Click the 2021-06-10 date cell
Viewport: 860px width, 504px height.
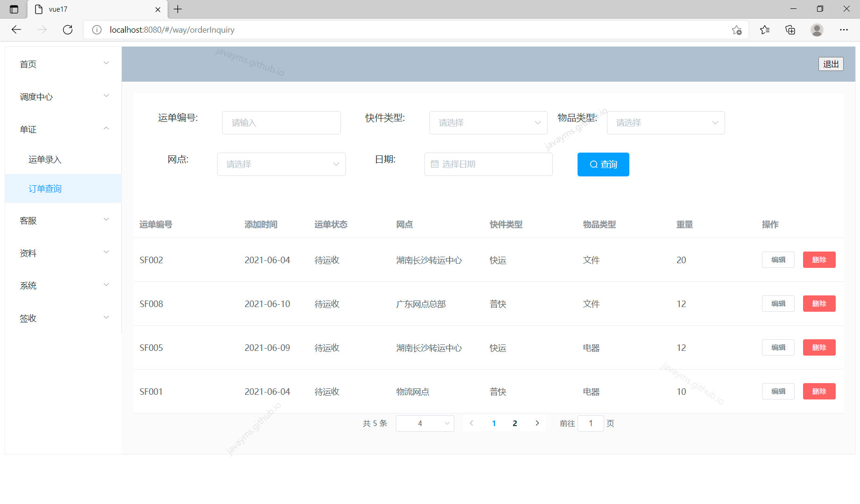pos(268,304)
